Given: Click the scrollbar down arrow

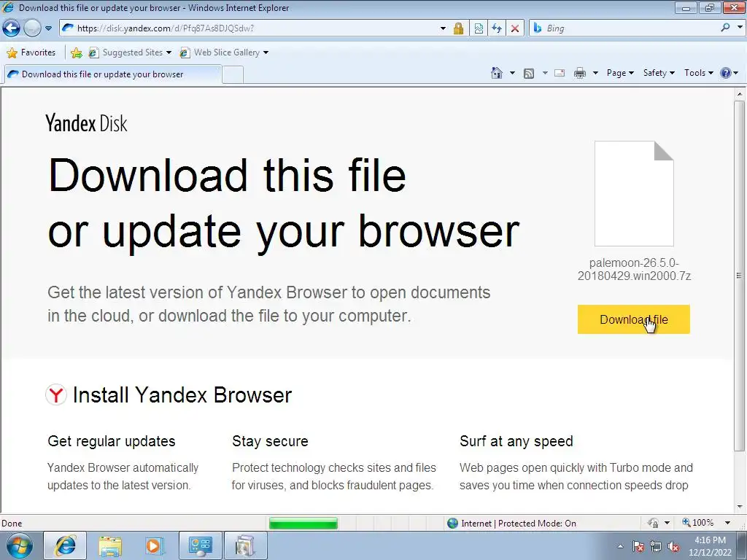Looking at the screenshot, I should tap(740, 507).
